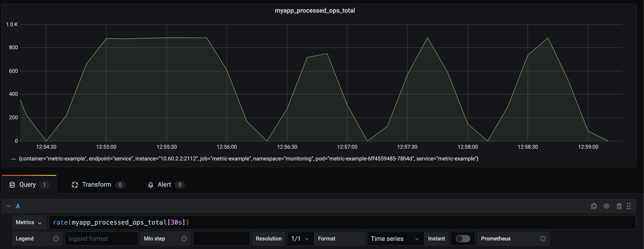Click the Legend info icon

point(56,238)
